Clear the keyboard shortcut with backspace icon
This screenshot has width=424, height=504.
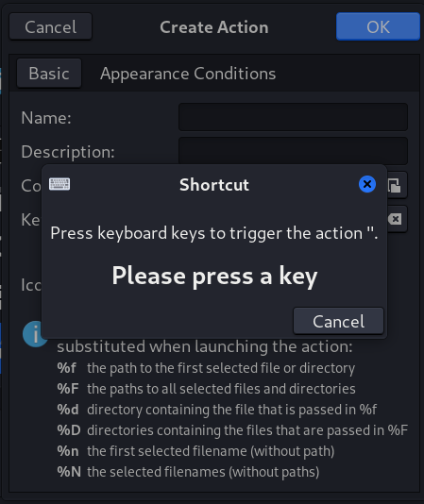click(x=398, y=219)
